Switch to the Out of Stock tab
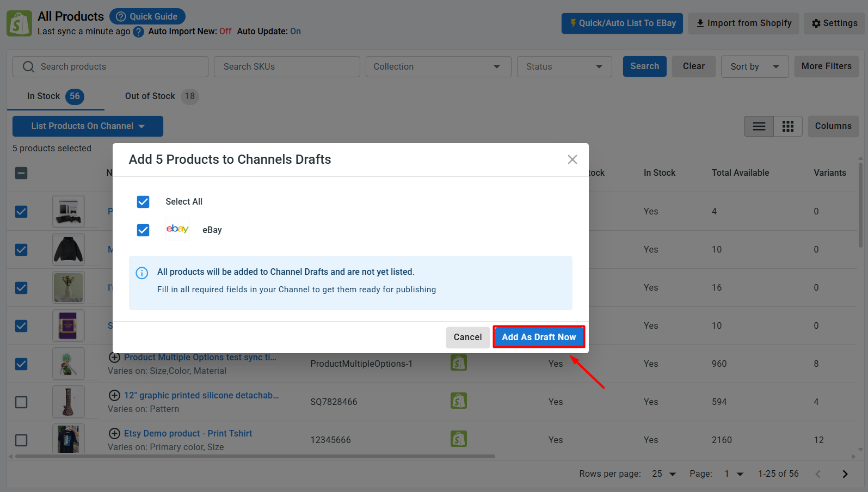 (162, 96)
